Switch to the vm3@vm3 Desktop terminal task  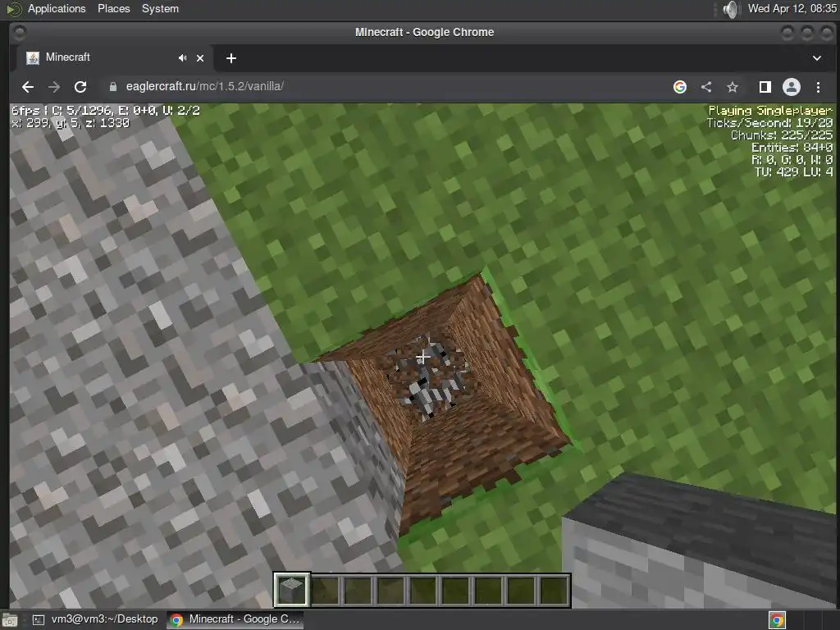(x=95, y=619)
